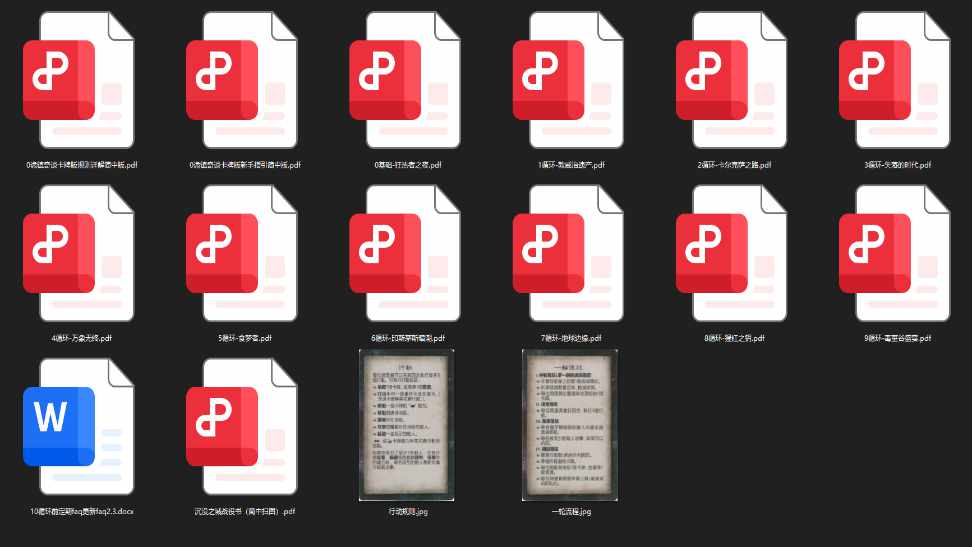Select the 10循环 FAQ Word document icon
The image size is (972, 547).
pyautogui.click(x=81, y=426)
